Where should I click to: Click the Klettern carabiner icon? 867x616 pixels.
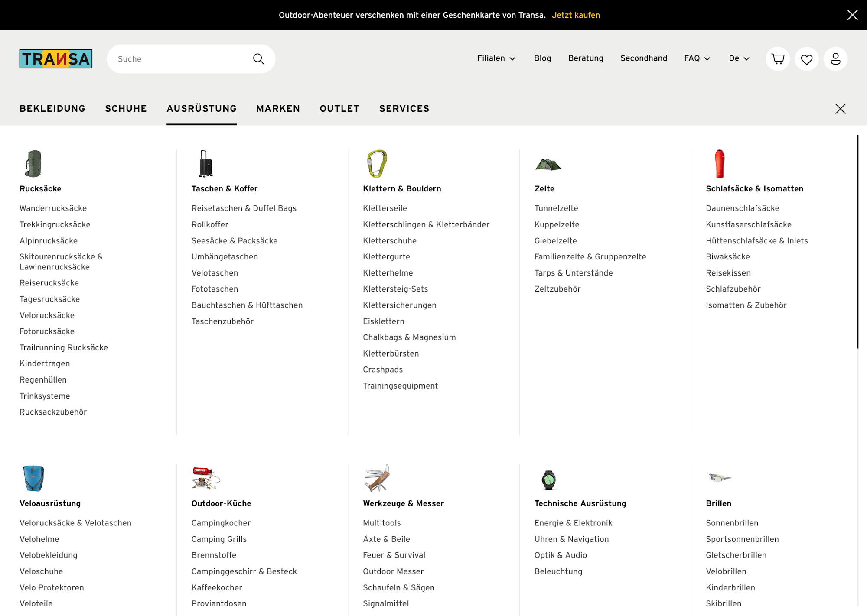pos(377,164)
